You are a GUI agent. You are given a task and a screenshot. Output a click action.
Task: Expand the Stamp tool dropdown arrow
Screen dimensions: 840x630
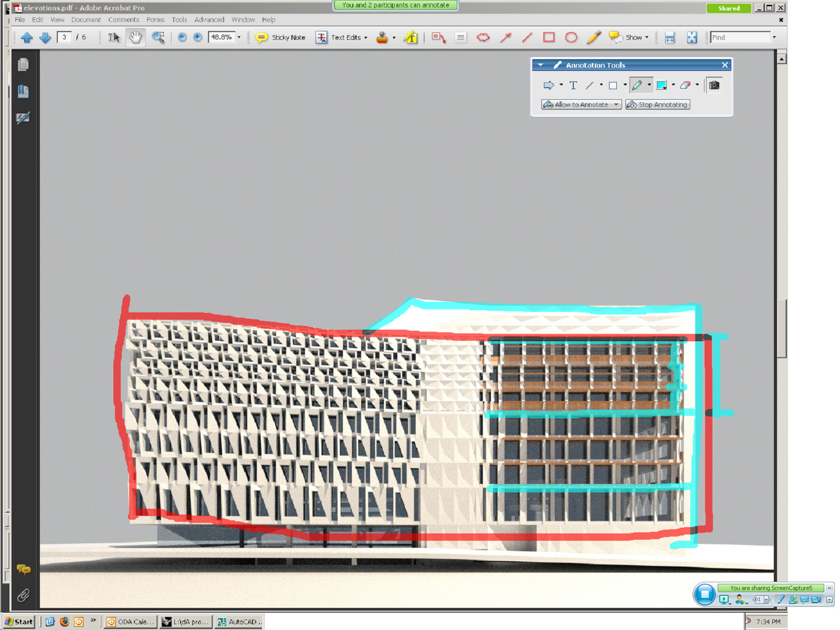394,37
